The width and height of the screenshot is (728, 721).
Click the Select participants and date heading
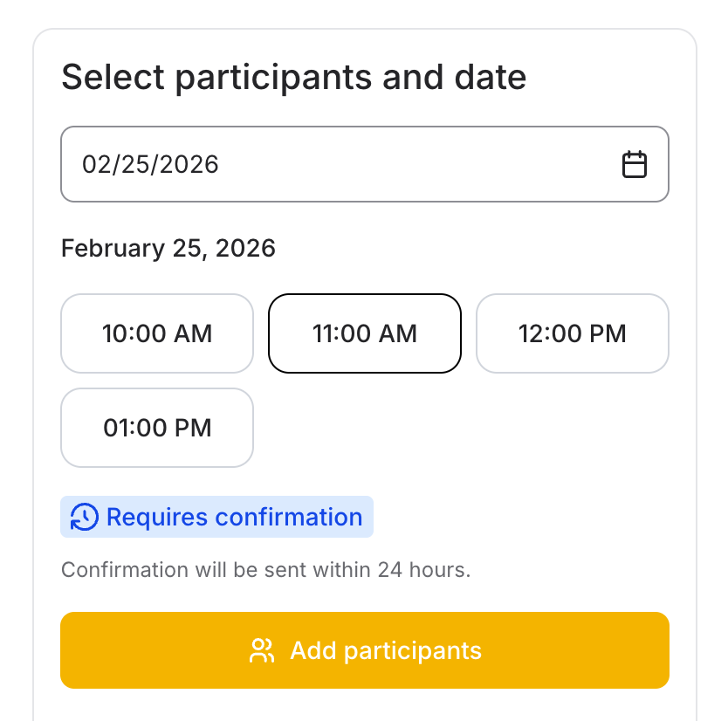pyautogui.click(x=294, y=78)
